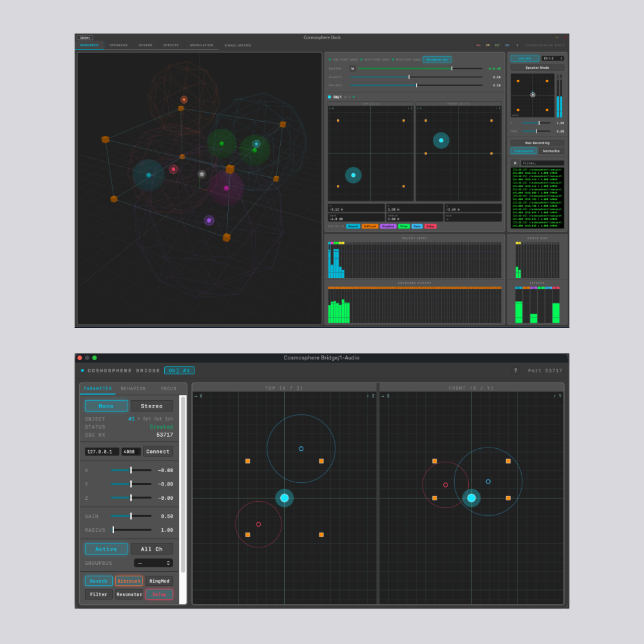Open the GROUPBUS dropdown
This screenshot has height=644, width=644.
click(x=153, y=563)
